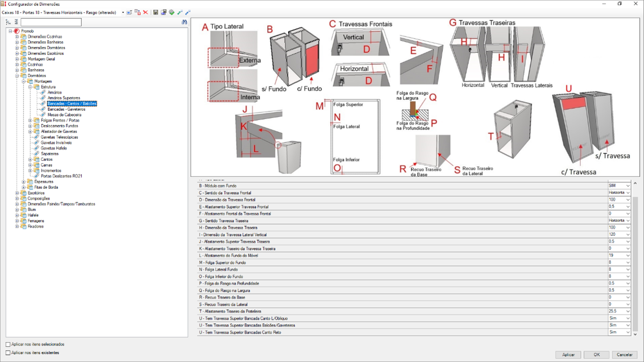Enable Aplicar nos itens selecionados checkbox
Screen dimensions: 644x362
point(8,345)
